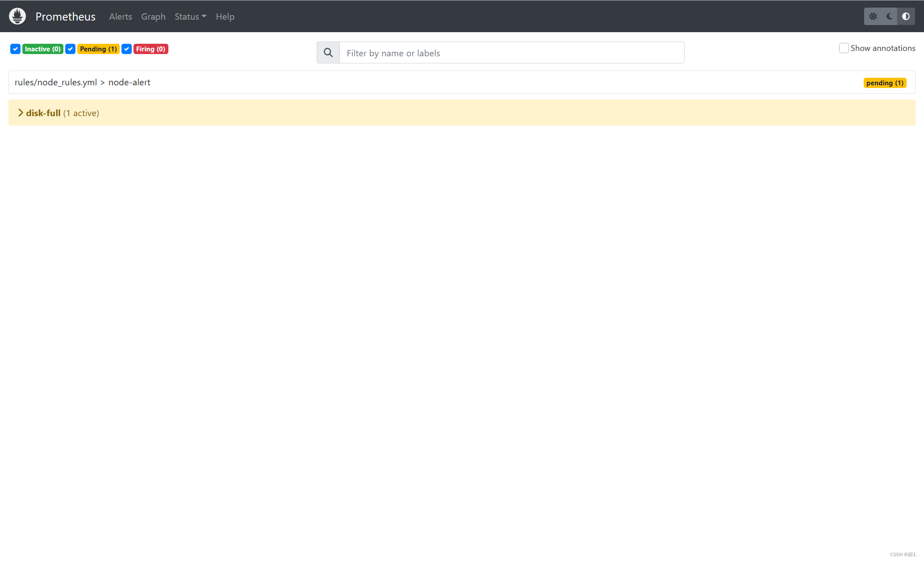This screenshot has width=924, height=561.
Task: Uncheck the Pending alerts checkbox
Action: (x=71, y=49)
